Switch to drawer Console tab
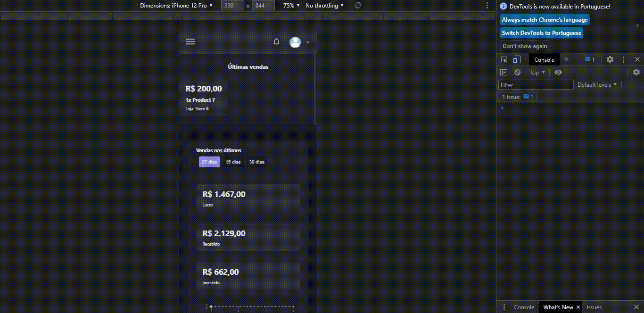 524,307
